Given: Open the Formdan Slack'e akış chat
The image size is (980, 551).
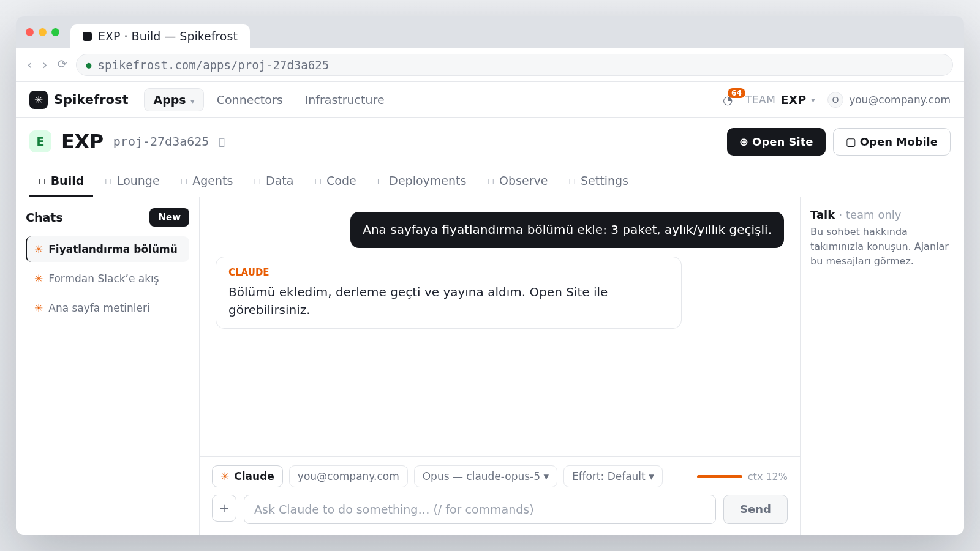Looking at the screenshot, I should [x=108, y=279].
